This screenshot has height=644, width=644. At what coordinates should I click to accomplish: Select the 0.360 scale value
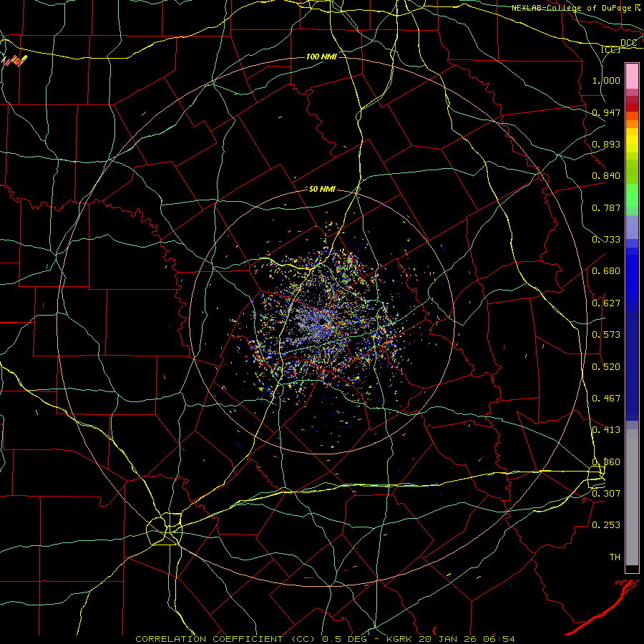pyautogui.click(x=606, y=462)
